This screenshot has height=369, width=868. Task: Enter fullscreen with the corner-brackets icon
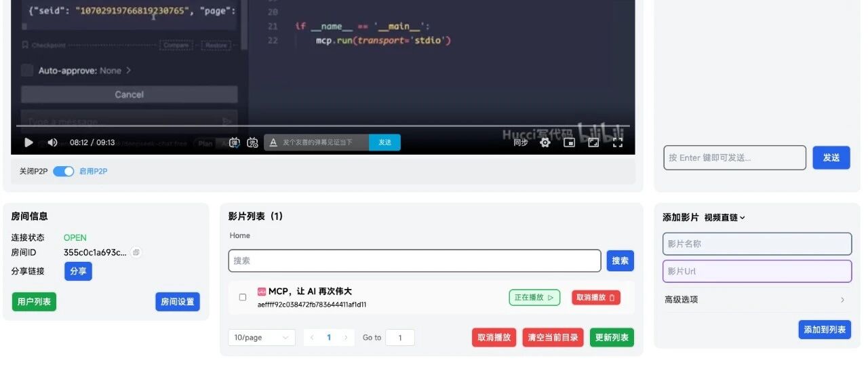(618, 142)
